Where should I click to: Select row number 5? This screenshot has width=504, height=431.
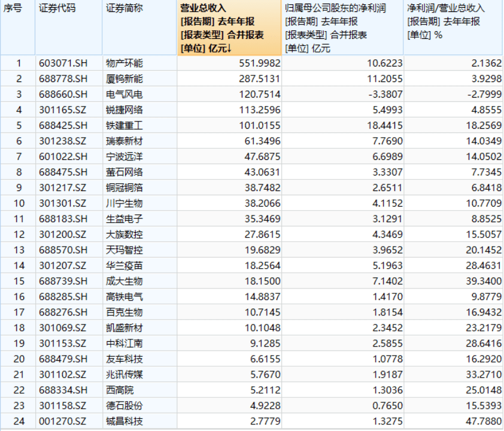point(19,126)
